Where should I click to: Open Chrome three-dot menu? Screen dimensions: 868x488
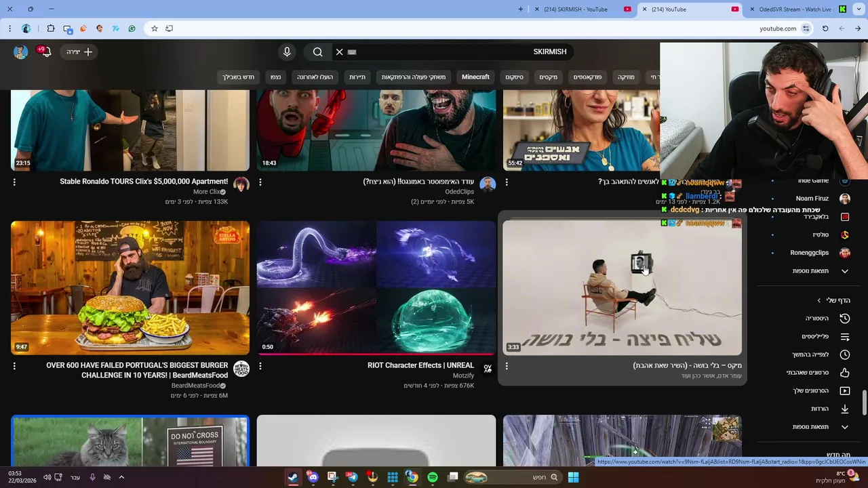click(x=9, y=28)
